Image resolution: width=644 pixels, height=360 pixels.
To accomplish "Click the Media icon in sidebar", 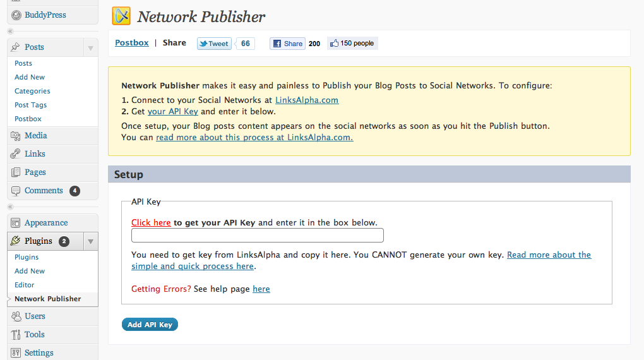I will pos(16,136).
